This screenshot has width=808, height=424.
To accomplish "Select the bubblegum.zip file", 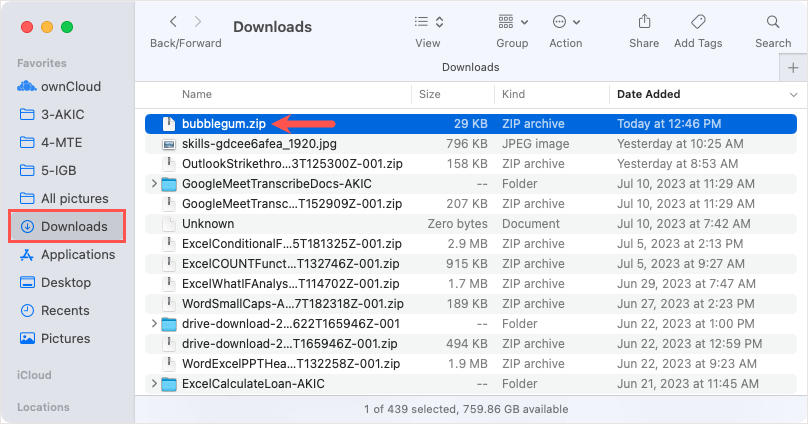I will 210,124.
